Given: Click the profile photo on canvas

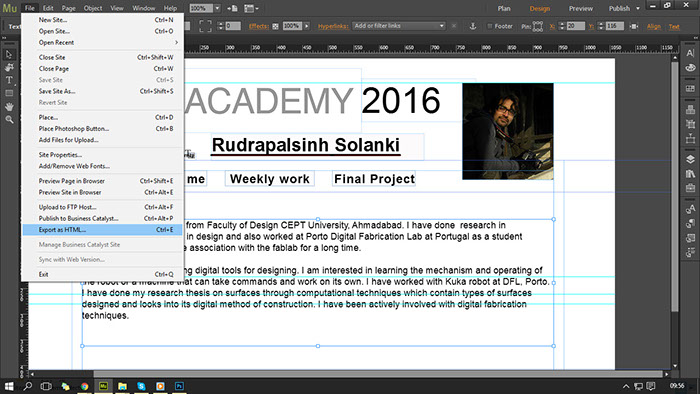Looking at the screenshot, I should pyautogui.click(x=508, y=131).
